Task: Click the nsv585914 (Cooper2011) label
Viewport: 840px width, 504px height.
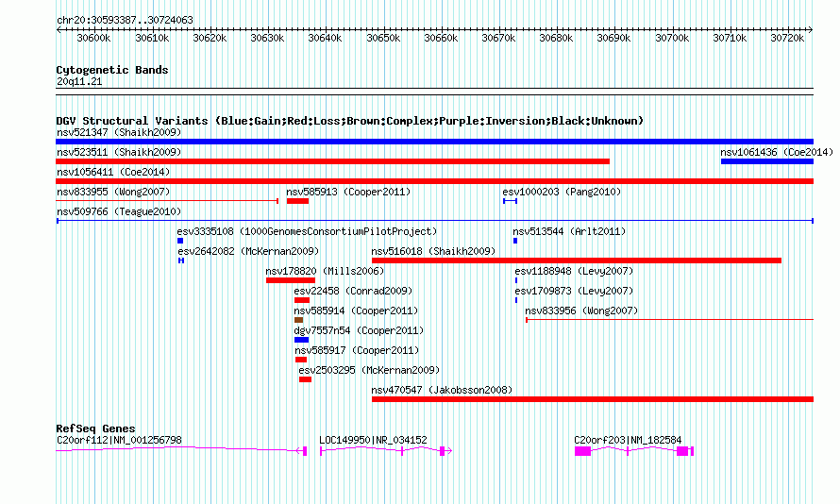Action: [x=356, y=311]
